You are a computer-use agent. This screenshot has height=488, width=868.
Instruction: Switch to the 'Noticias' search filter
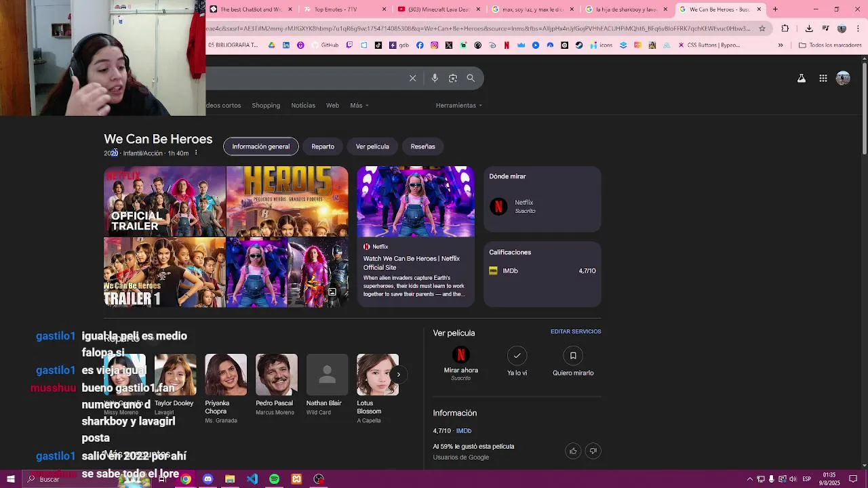303,105
